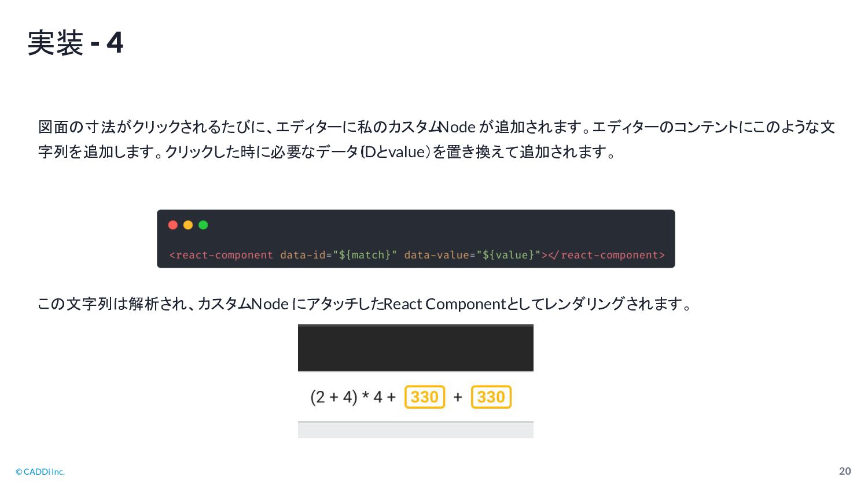Click page number 20 in corner
Image resolution: width=868 pixels, height=488 pixels.
(x=845, y=471)
